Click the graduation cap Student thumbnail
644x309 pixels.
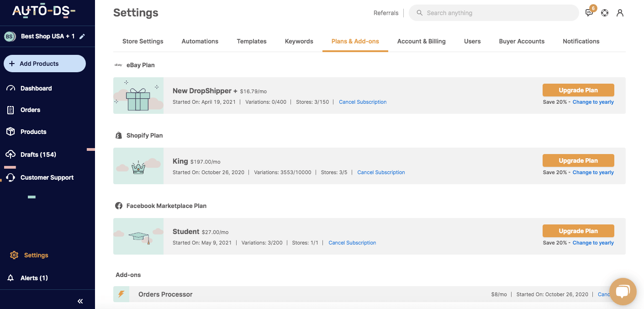pyautogui.click(x=138, y=236)
